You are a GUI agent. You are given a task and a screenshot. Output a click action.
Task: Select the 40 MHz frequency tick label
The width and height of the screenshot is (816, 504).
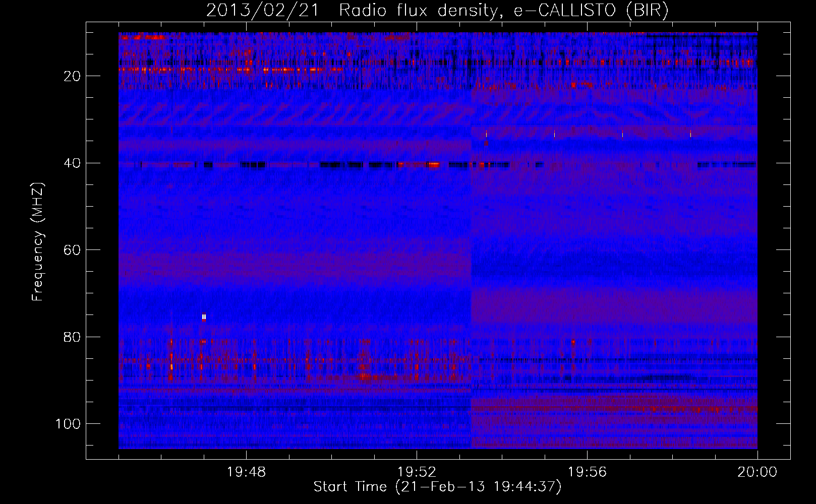point(73,163)
